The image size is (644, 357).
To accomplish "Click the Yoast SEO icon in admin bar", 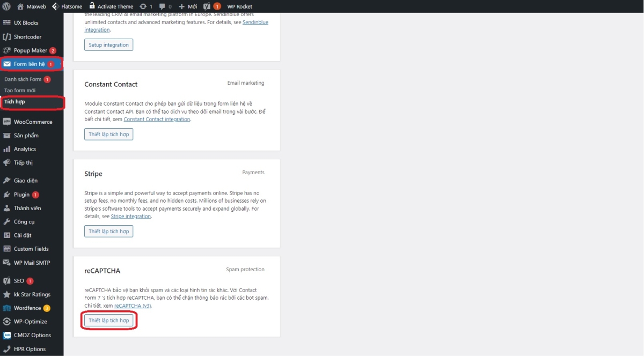I will coord(207,6).
